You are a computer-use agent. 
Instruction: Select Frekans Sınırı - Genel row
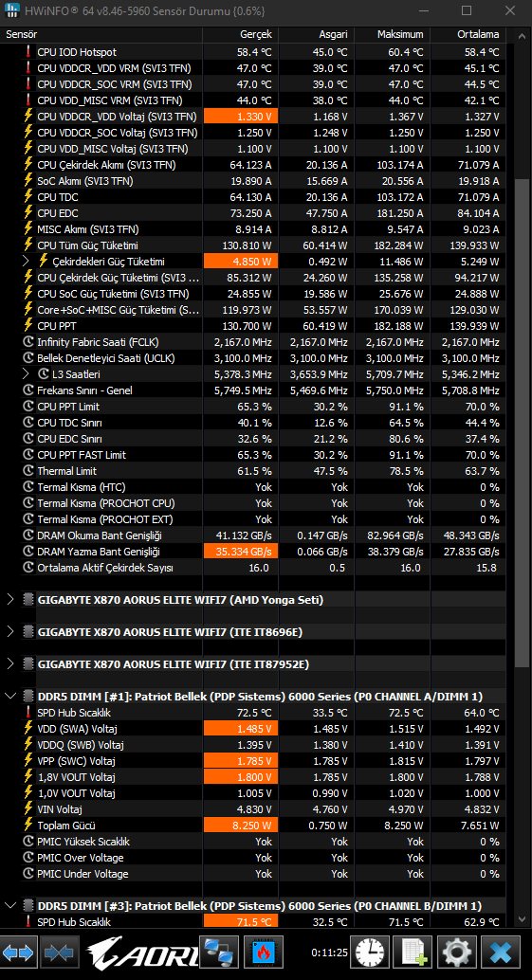[253, 390]
